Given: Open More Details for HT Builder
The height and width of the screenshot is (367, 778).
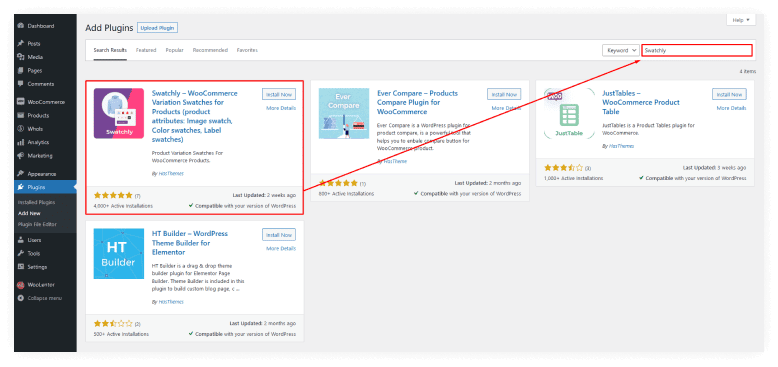Looking at the screenshot, I should coord(281,248).
